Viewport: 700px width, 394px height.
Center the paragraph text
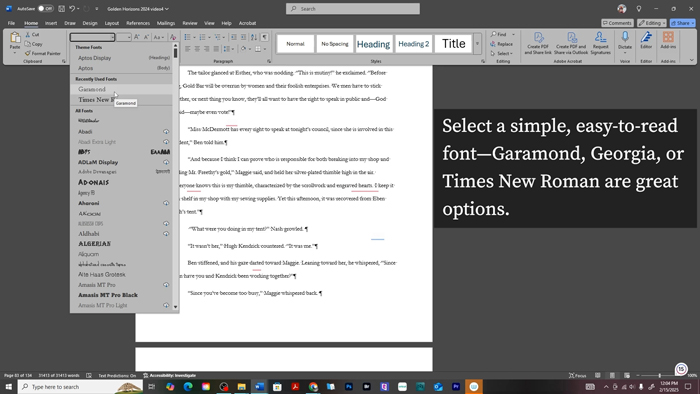197,49
